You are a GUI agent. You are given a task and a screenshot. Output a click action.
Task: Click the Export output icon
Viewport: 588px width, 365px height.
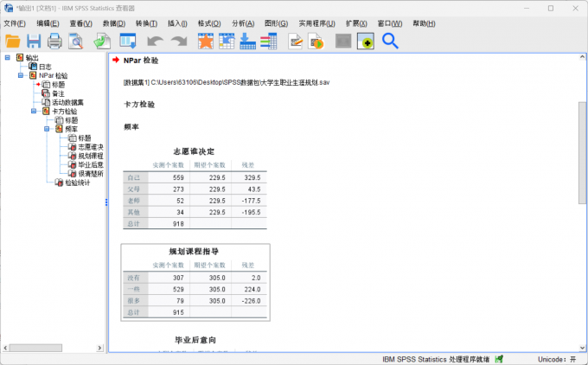[102, 41]
